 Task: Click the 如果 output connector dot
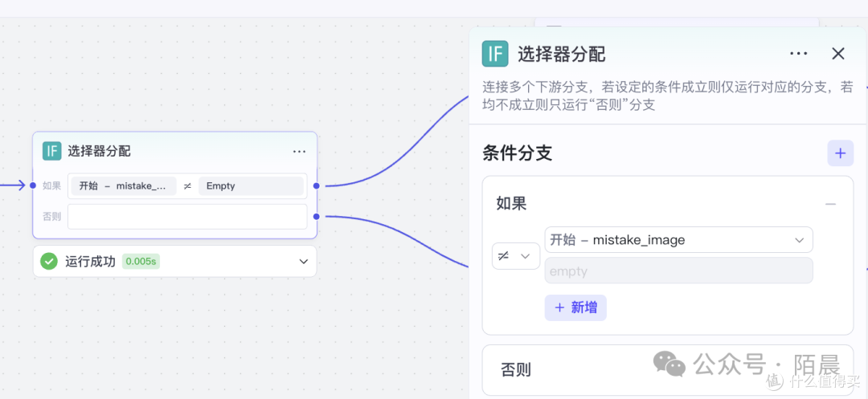point(316,185)
